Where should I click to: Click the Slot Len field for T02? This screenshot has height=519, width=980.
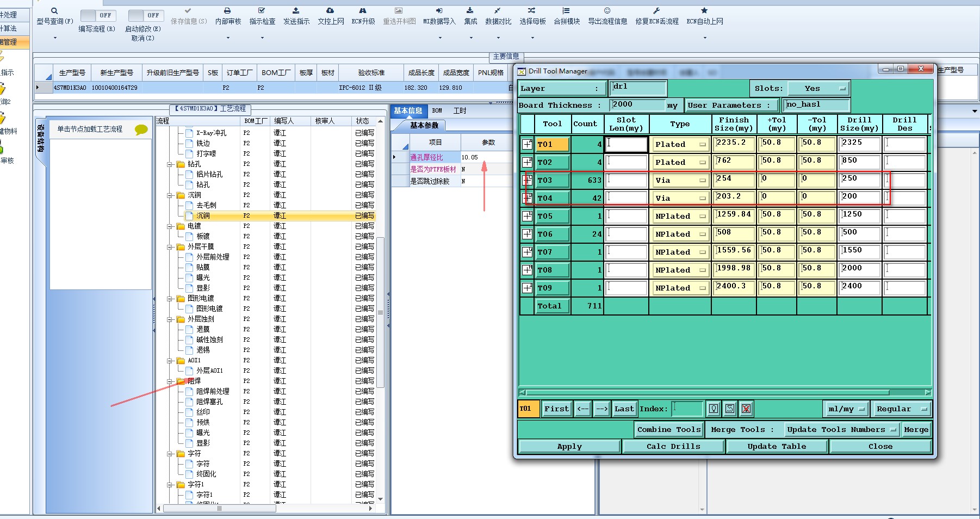coord(627,162)
